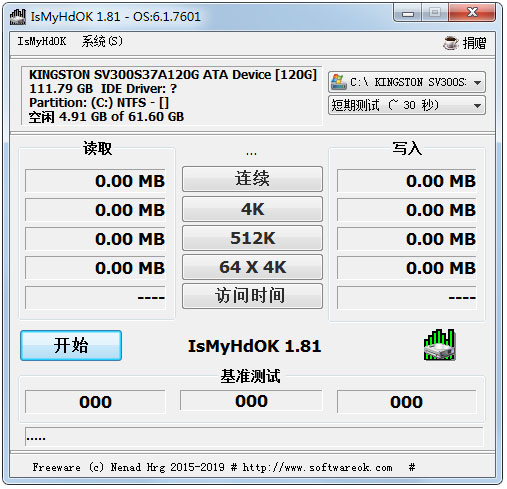Click the left 000 benchmark score field
507x489 pixels.
pyautogui.click(x=95, y=402)
